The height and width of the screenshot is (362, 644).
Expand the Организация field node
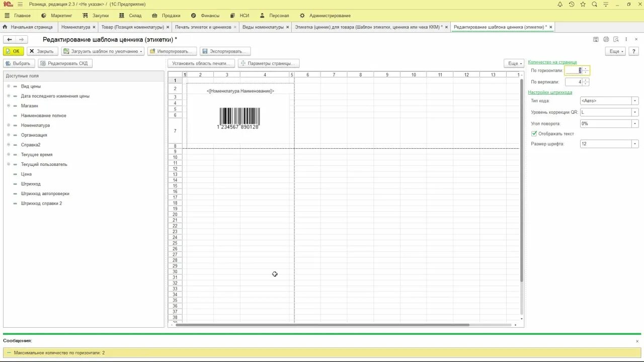(9, 135)
